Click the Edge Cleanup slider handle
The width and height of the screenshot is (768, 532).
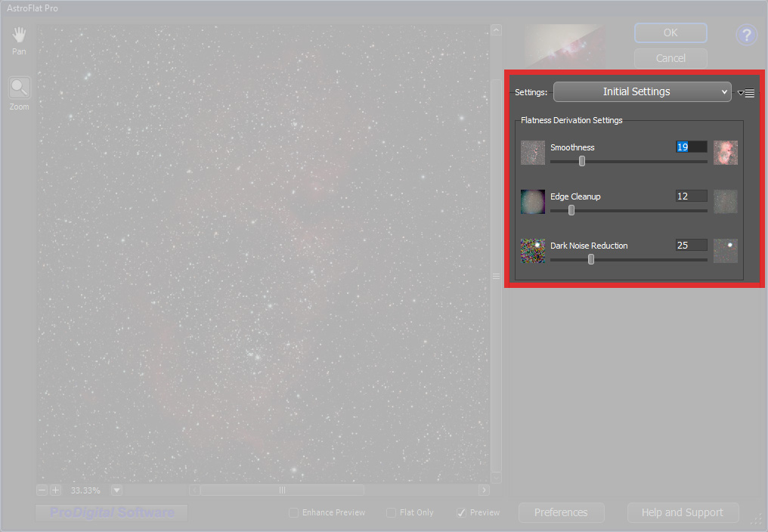click(x=571, y=210)
